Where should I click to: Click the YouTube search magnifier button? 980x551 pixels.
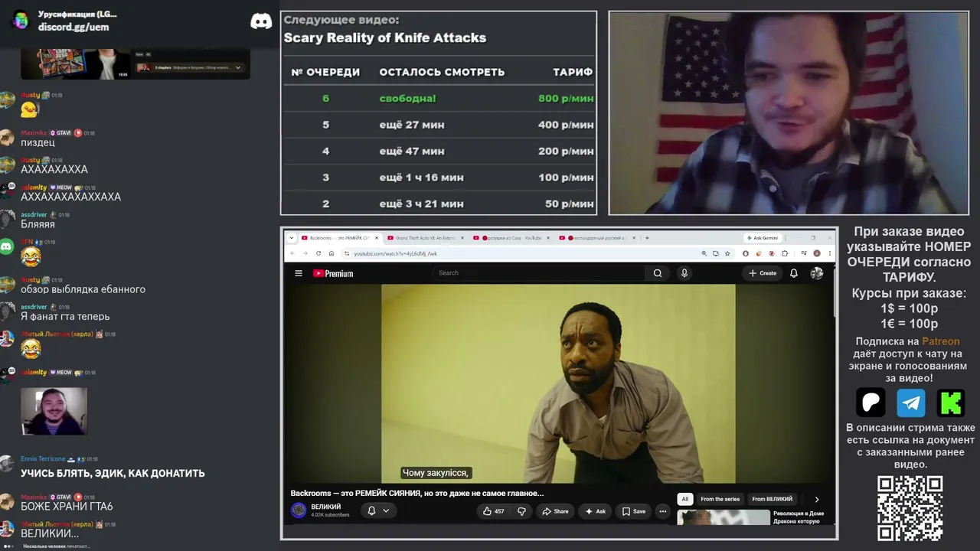click(658, 273)
